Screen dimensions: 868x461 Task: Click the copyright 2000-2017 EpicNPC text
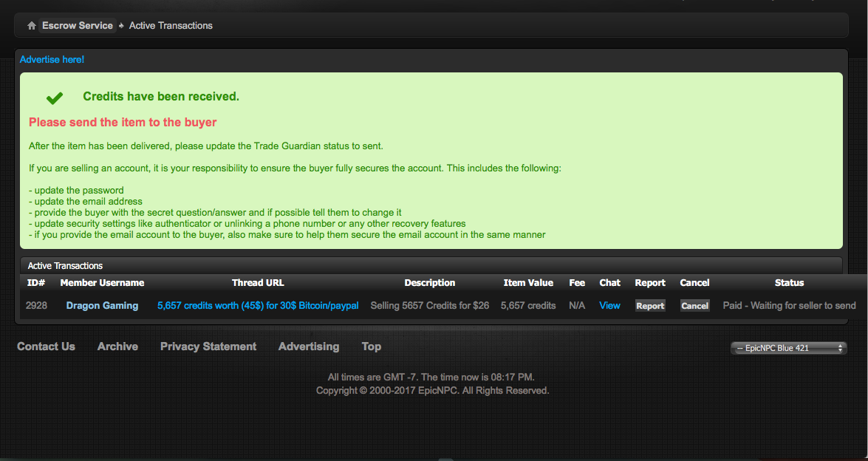432,391
